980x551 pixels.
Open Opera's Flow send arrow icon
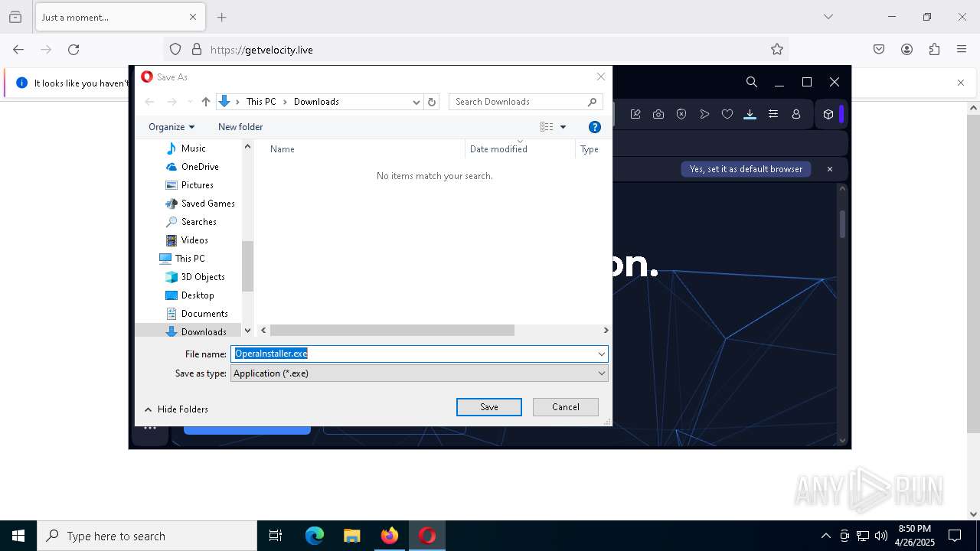(x=704, y=114)
